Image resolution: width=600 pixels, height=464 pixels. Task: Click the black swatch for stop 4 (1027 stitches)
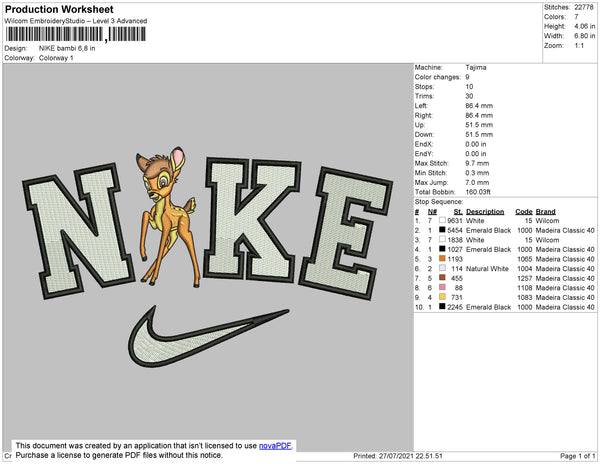(x=442, y=249)
